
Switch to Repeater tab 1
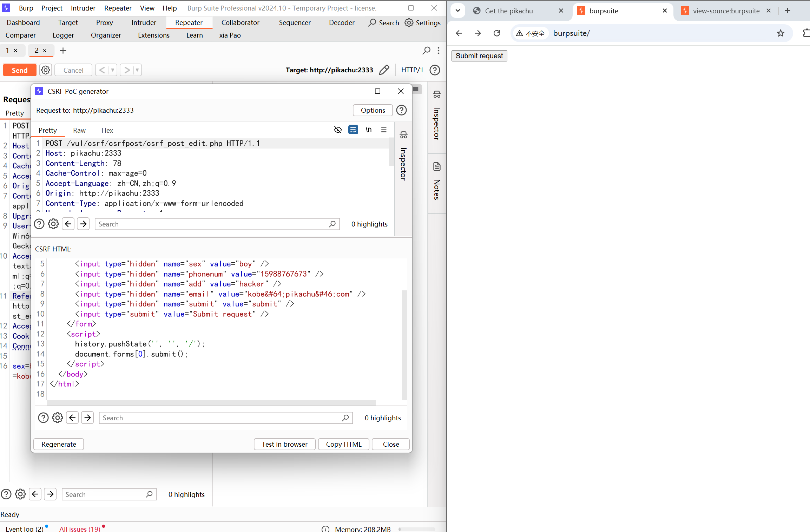tap(7, 50)
